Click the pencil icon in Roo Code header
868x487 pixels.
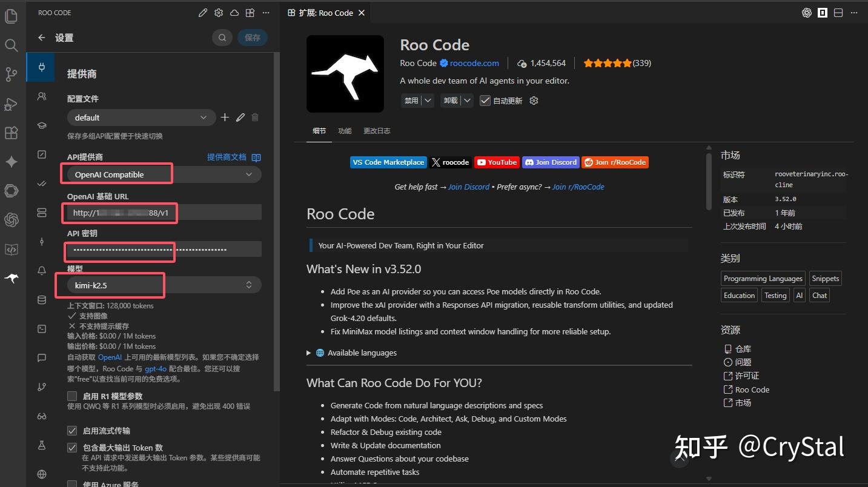click(203, 13)
